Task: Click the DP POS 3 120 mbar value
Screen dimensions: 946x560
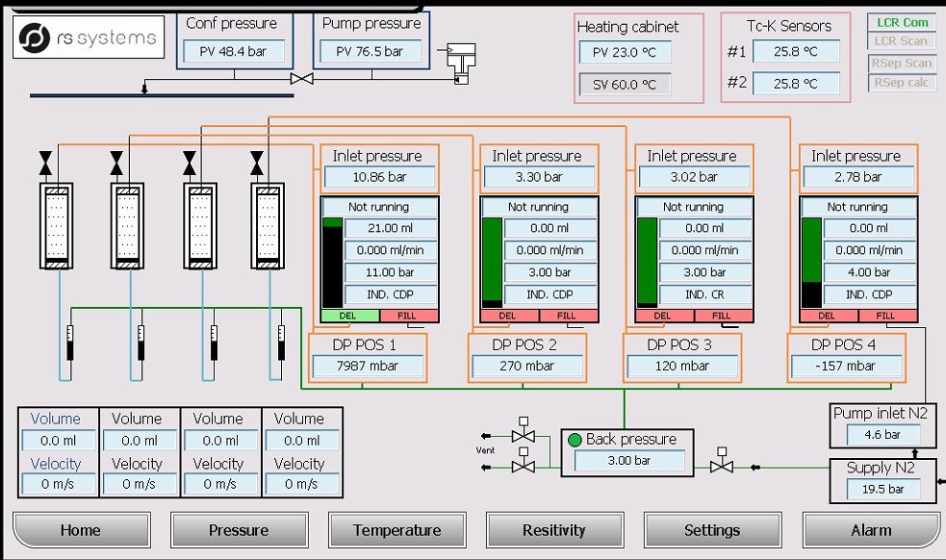Action: pyautogui.click(x=682, y=366)
